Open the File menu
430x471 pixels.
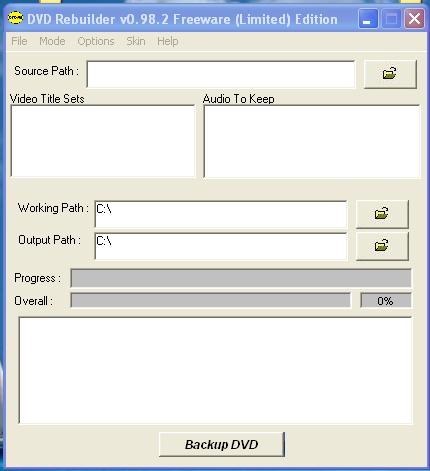[x=19, y=41]
